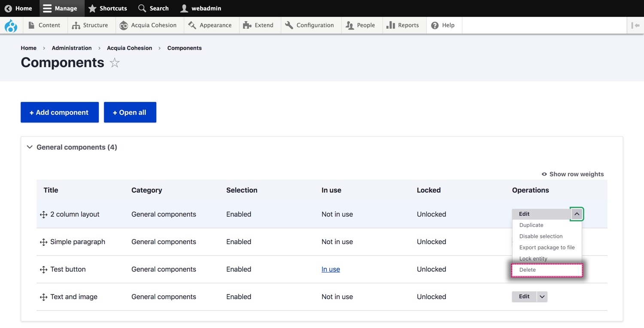Click the Components breadcrumb link

pos(185,48)
